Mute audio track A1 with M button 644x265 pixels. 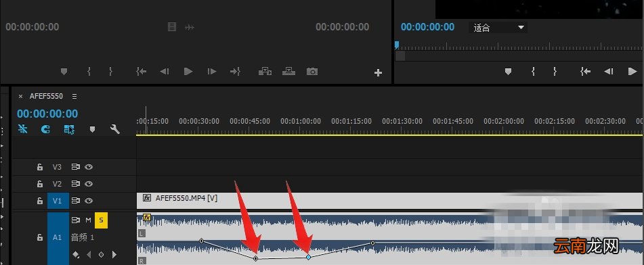[x=88, y=220]
